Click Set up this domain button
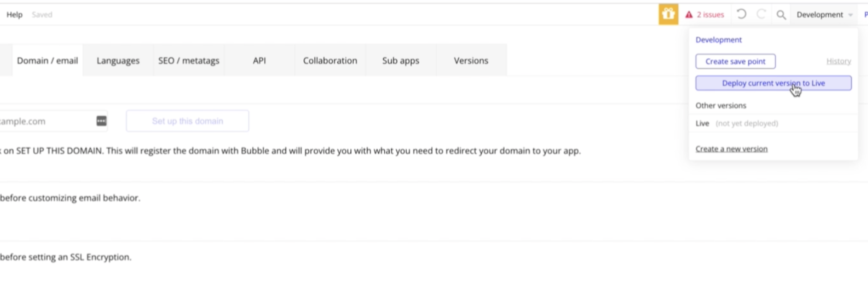This screenshot has height=306, width=868. 188,121
